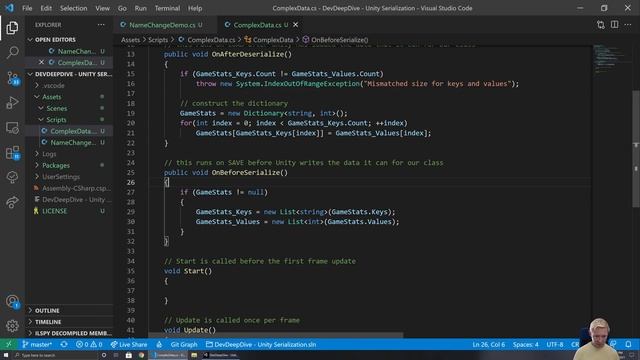Viewport: 640px width, 360px height.
Task: Open Microsoft Store from the taskbar
Action: (129, 355)
